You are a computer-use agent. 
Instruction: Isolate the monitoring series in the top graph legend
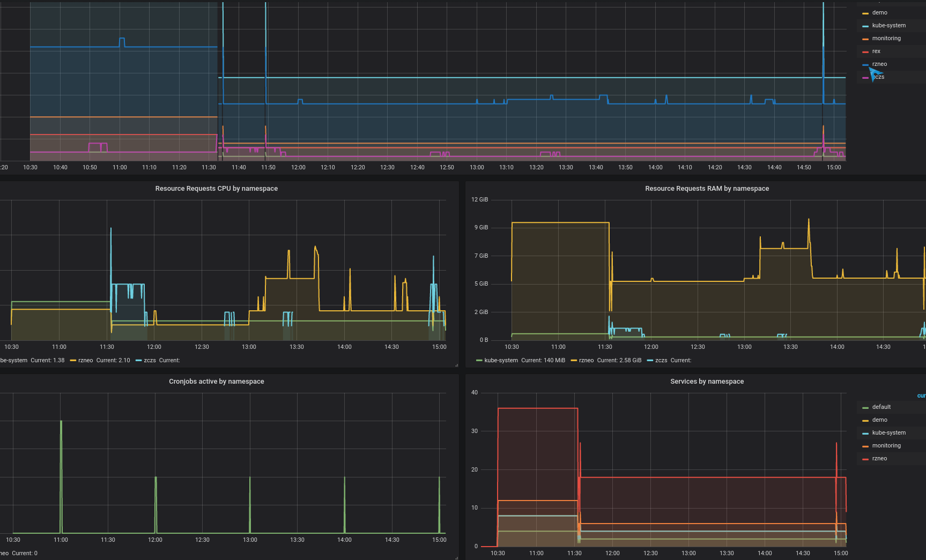pyautogui.click(x=886, y=39)
